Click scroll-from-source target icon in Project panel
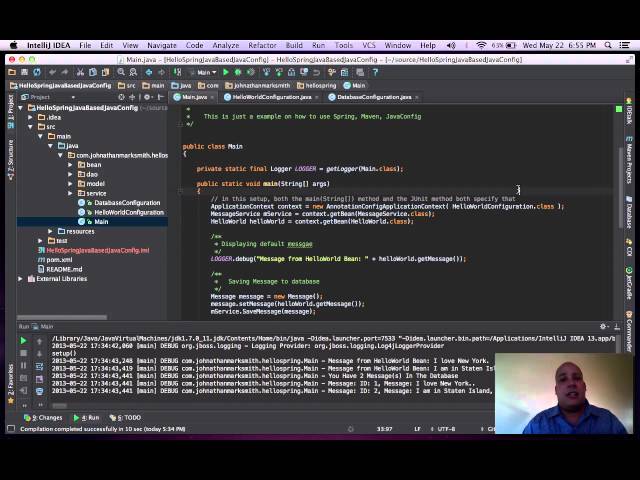Screen dimensions: 640x480 pyautogui.click(x=121, y=97)
